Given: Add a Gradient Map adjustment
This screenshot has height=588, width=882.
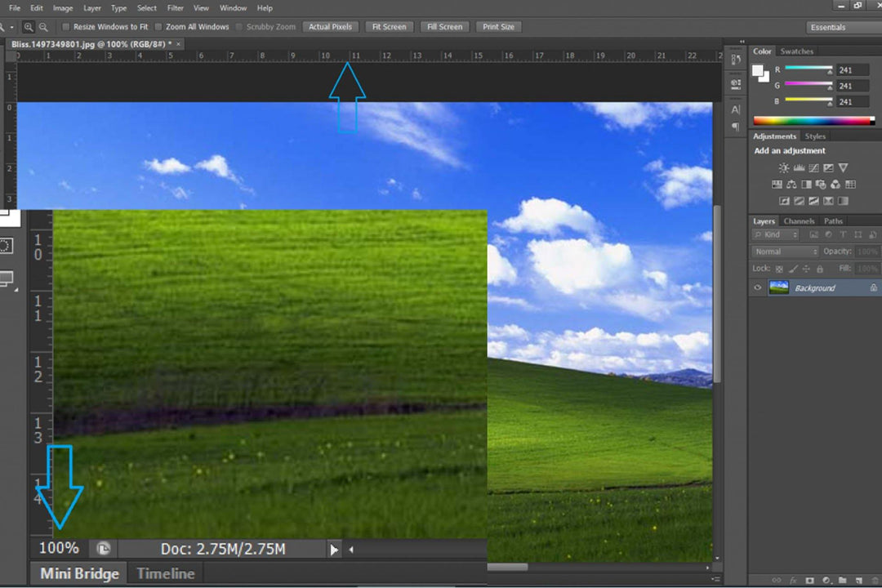Looking at the screenshot, I should click(x=843, y=201).
